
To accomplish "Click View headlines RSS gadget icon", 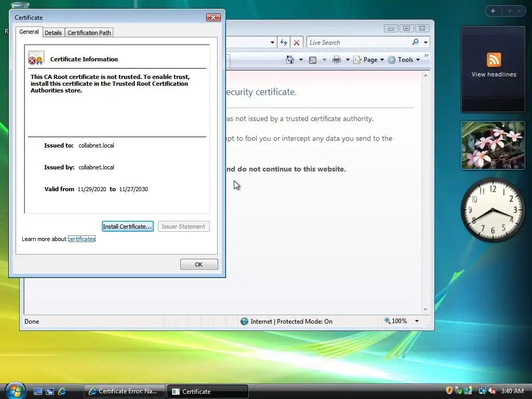I will coord(494,60).
